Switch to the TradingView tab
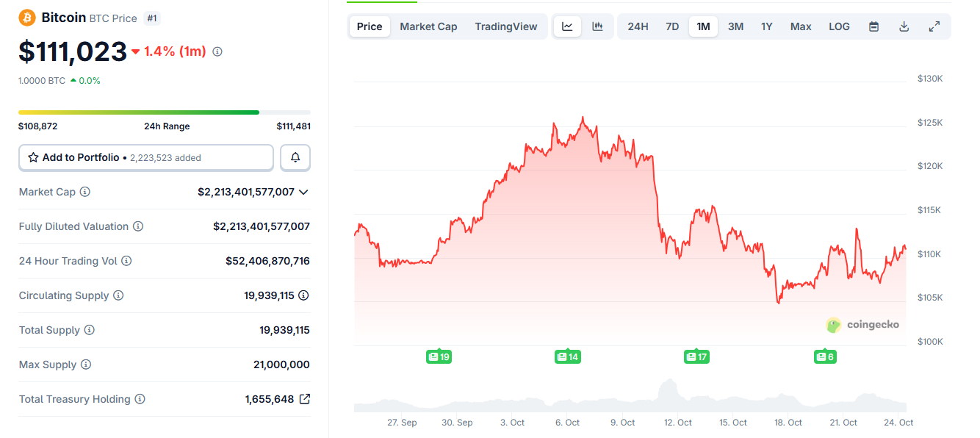Image resolution: width=980 pixels, height=438 pixels. click(505, 26)
